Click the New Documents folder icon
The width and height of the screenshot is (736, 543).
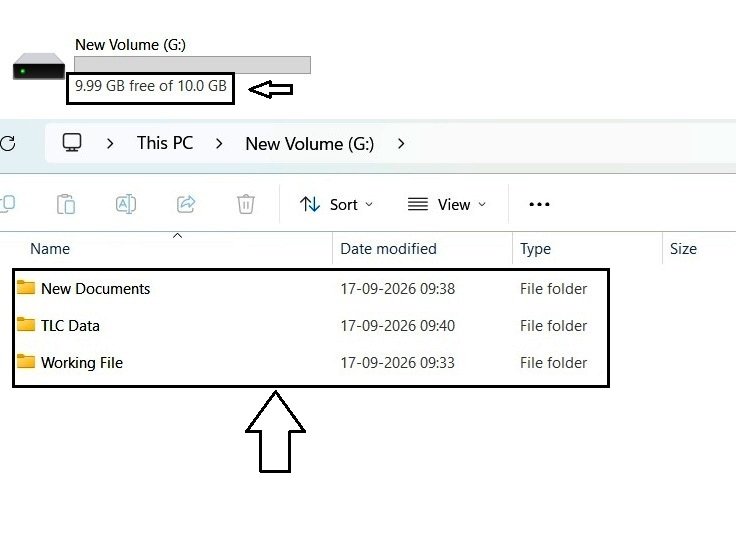tap(26, 287)
